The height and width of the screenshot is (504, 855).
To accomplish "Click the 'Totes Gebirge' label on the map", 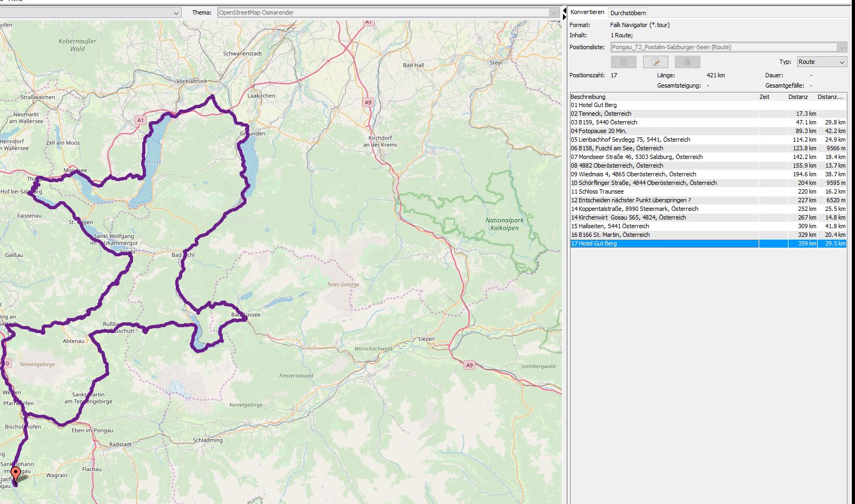I will (x=343, y=284).
